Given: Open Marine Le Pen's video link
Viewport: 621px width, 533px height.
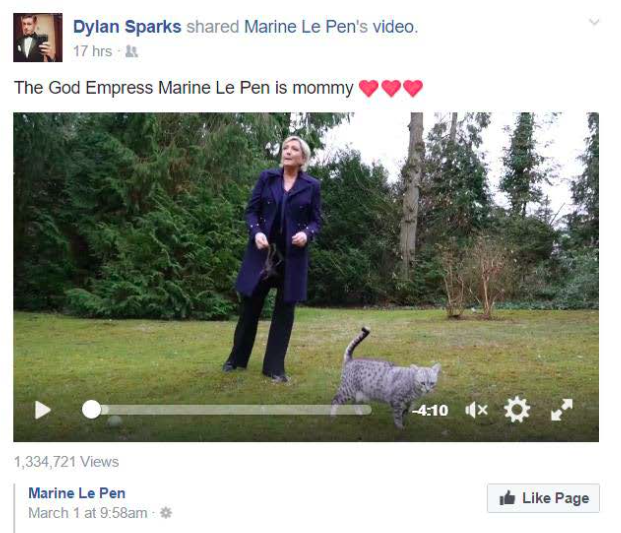Looking at the screenshot, I should point(330,27).
